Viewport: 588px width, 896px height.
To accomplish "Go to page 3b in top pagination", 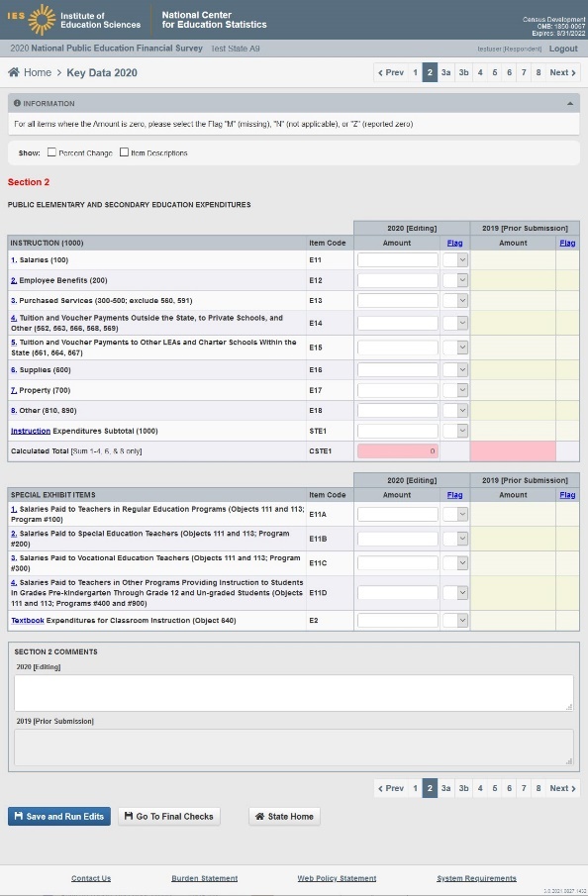I will point(463,72).
